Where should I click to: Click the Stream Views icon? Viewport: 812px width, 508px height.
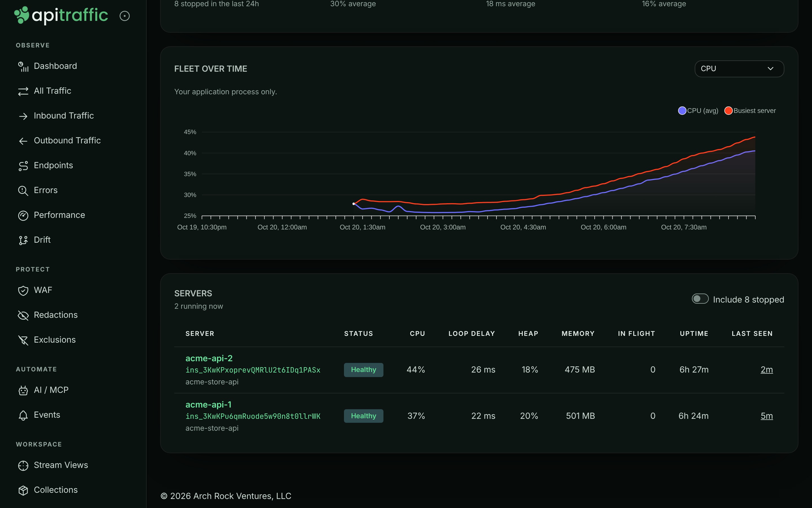tap(23, 466)
